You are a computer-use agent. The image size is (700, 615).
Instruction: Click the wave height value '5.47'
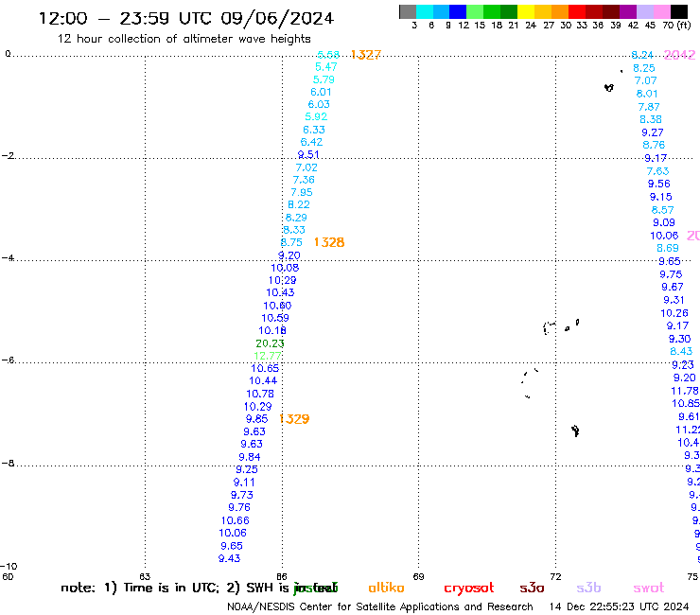(326, 67)
